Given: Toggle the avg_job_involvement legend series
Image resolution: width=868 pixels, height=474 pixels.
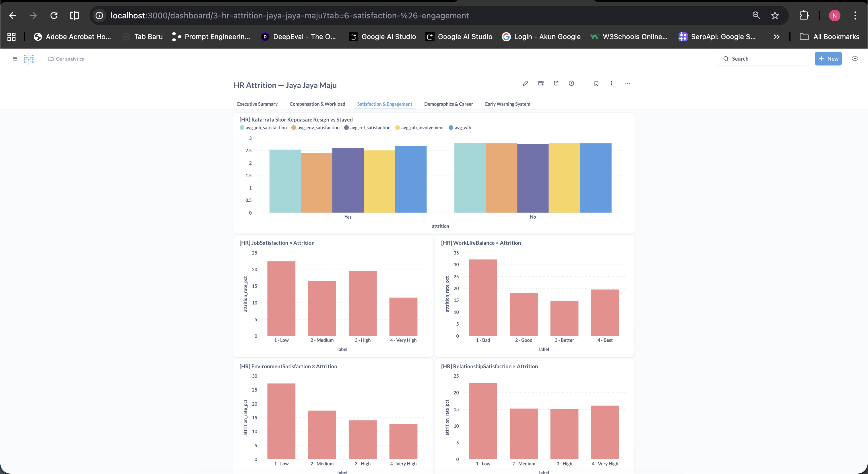Looking at the screenshot, I should point(420,128).
